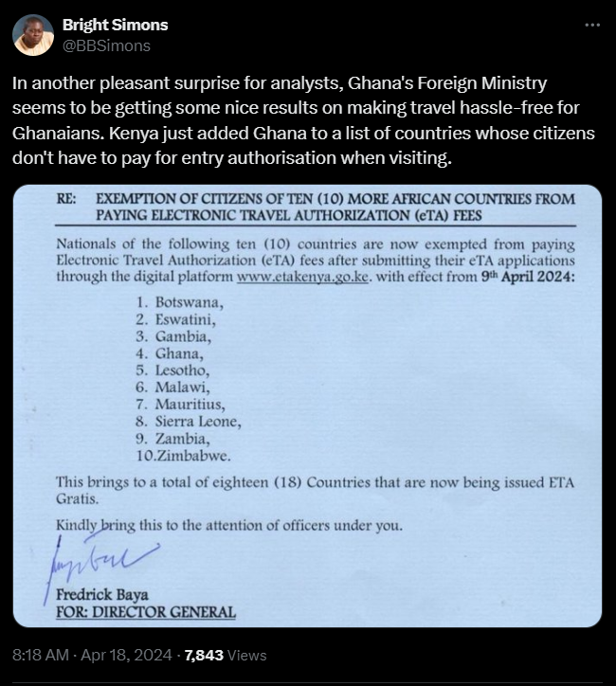616x686 pixels.
Task: Click the Kindly bring this to attention sentence
Action: click(229, 525)
